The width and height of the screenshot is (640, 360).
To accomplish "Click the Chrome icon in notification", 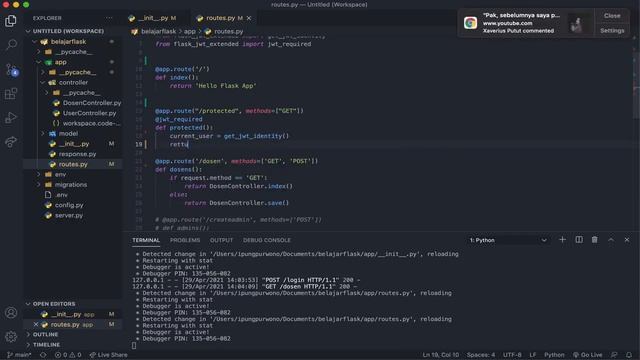I will pyautogui.click(x=470, y=23).
